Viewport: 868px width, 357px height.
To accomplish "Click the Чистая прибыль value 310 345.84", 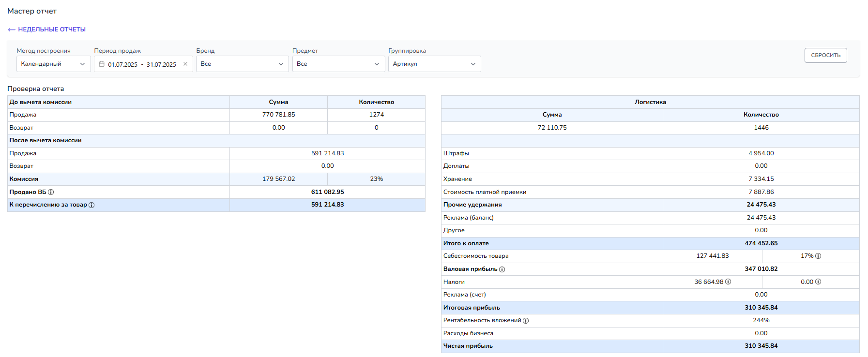I will pos(761,346).
